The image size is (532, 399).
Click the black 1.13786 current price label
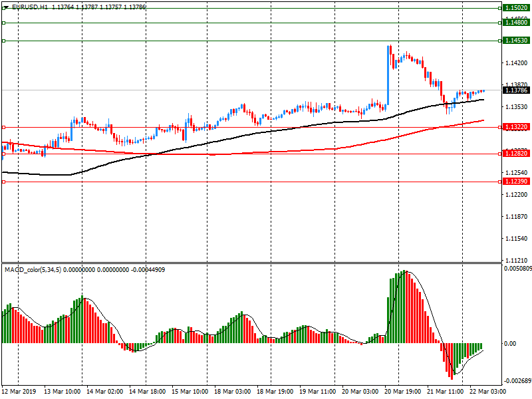pos(516,90)
